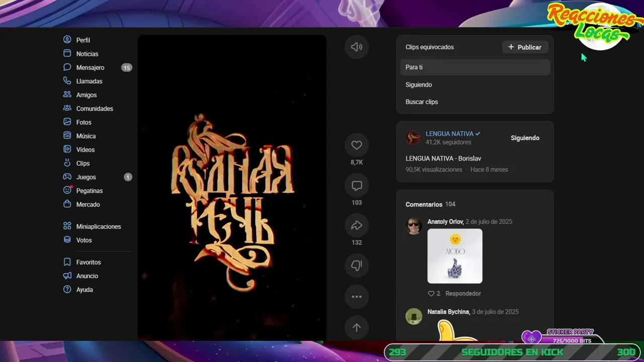Open Anatoly Orlov's profile name
The height and width of the screenshot is (362, 644).
coord(445,222)
